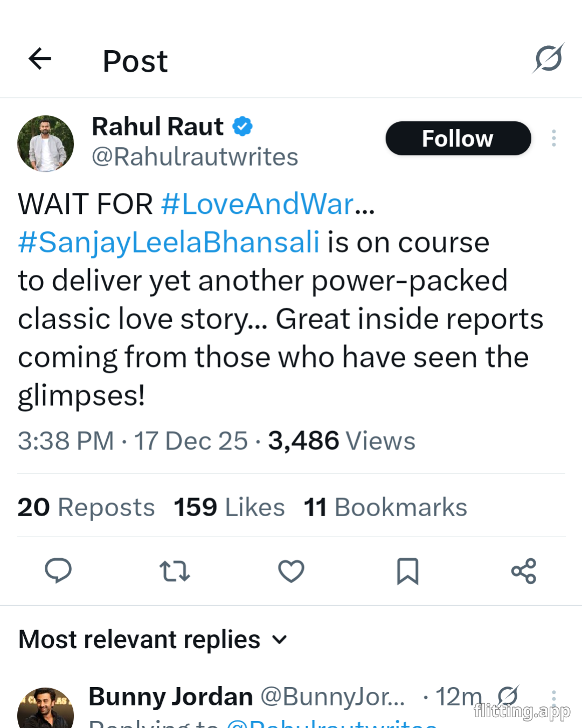The height and width of the screenshot is (728, 582).
Task: View the 20 Reposts list
Action: 86,507
